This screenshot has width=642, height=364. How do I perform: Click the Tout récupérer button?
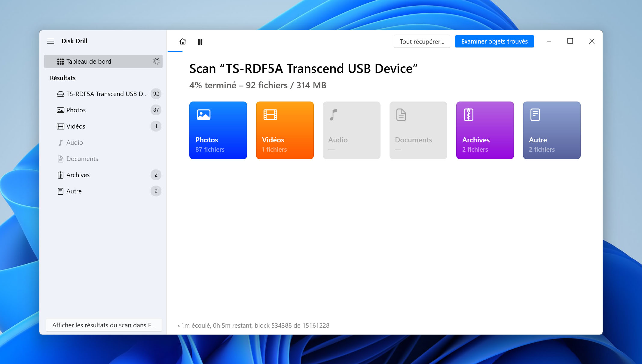422,41
